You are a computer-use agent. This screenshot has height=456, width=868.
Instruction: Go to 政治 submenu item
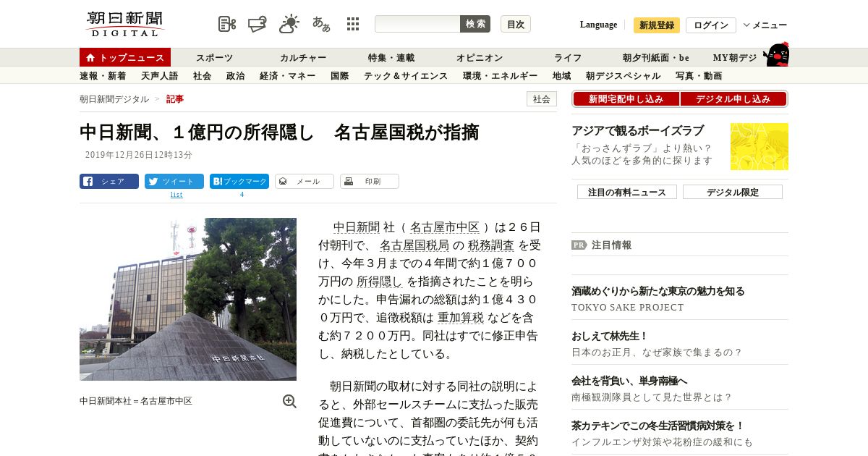click(236, 76)
